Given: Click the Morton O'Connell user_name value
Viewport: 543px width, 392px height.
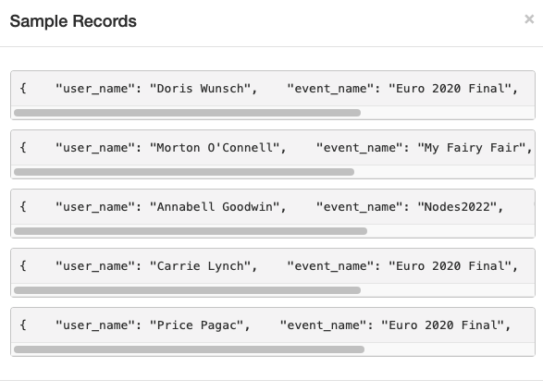Looking at the screenshot, I should [x=215, y=148].
